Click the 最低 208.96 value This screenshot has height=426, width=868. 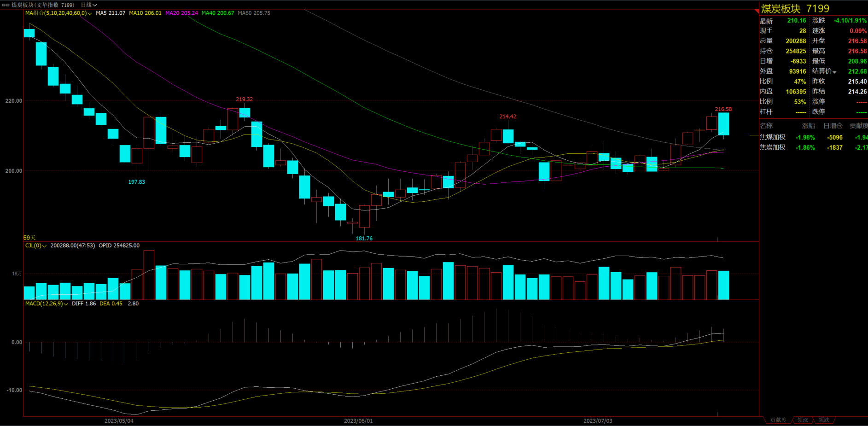coord(857,61)
